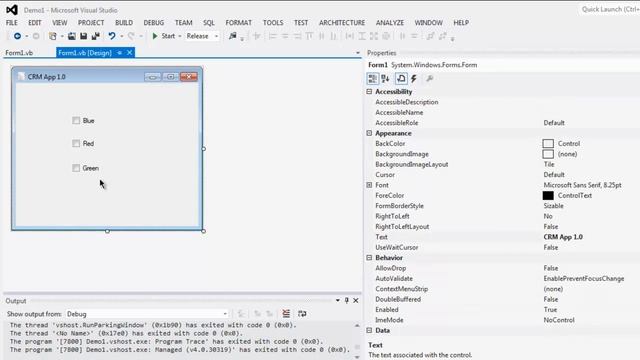Select the Text property value CRM App 1.0
Screen dimensions: 640x360
pos(563,237)
